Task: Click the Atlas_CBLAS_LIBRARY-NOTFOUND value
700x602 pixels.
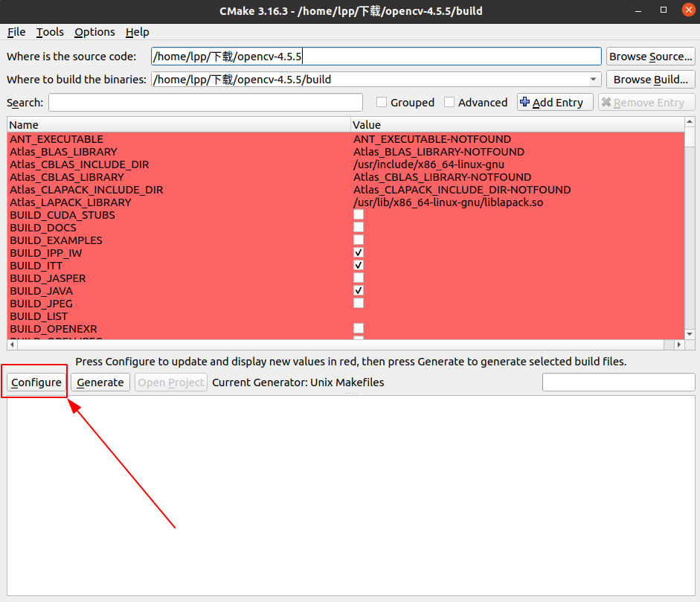Action: (x=443, y=177)
